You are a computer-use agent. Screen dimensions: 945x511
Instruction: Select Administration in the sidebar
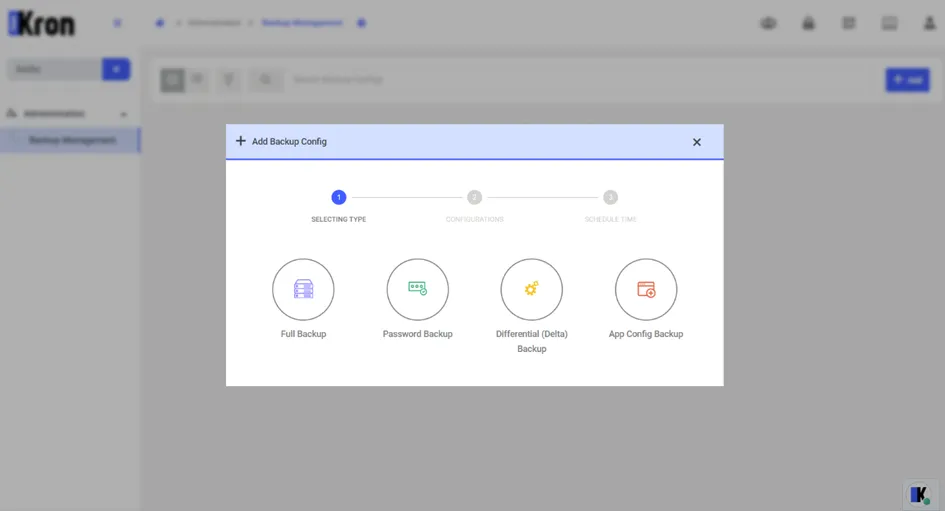pos(54,113)
